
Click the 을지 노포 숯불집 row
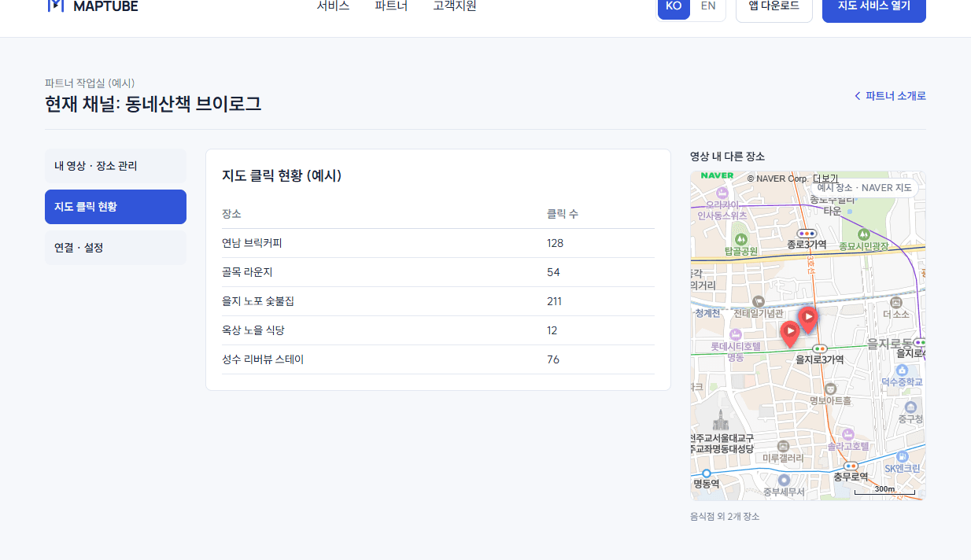pos(438,301)
